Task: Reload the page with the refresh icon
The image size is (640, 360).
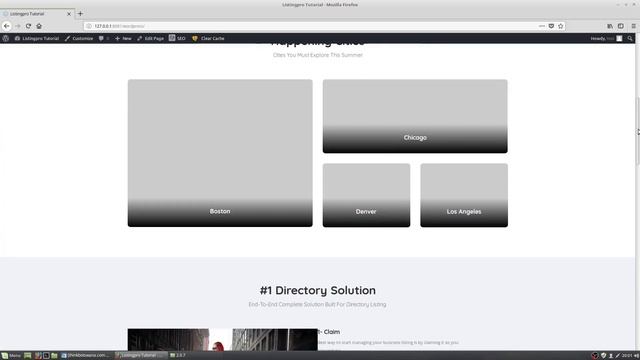Action: 28,26
